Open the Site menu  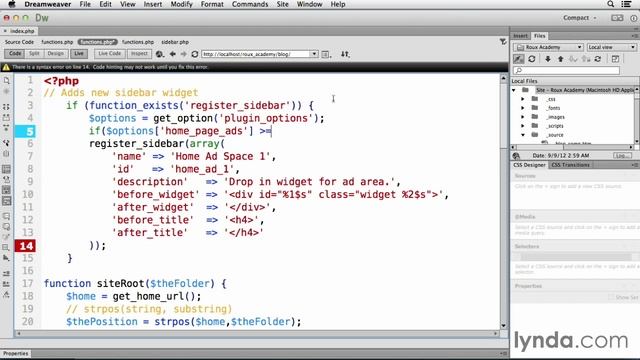click(282, 4)
